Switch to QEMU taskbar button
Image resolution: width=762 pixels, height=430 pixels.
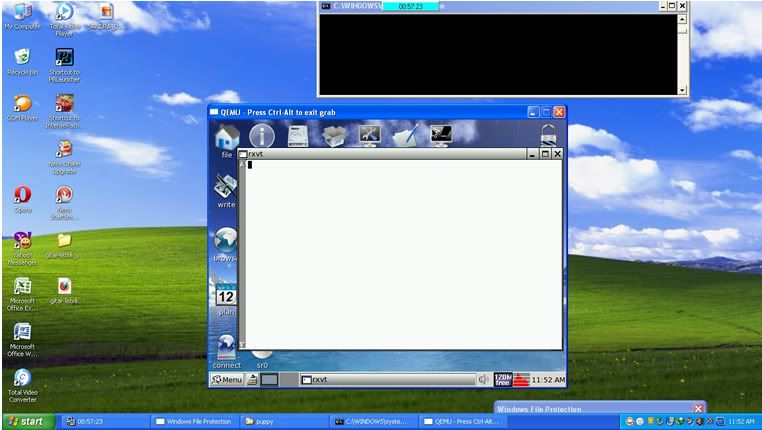[463, 421]
